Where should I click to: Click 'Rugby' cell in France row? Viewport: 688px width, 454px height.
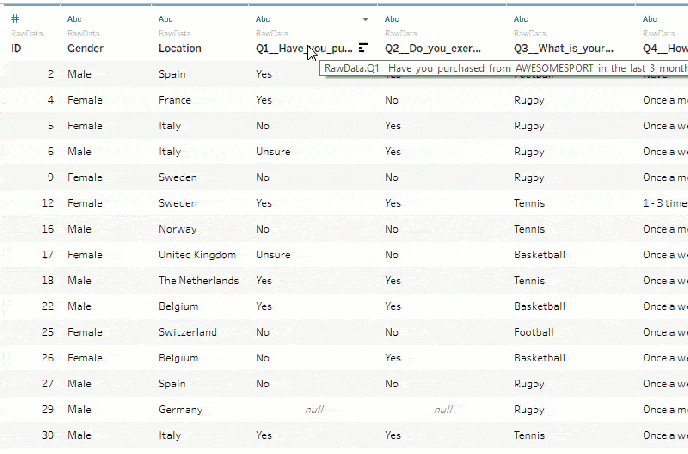pyautogui.click(x=530, y=100)
